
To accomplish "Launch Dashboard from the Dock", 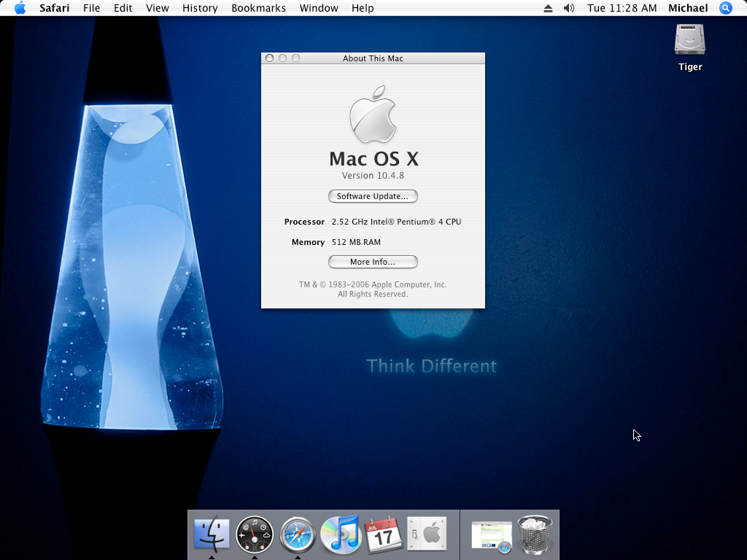I will (255, 535).
